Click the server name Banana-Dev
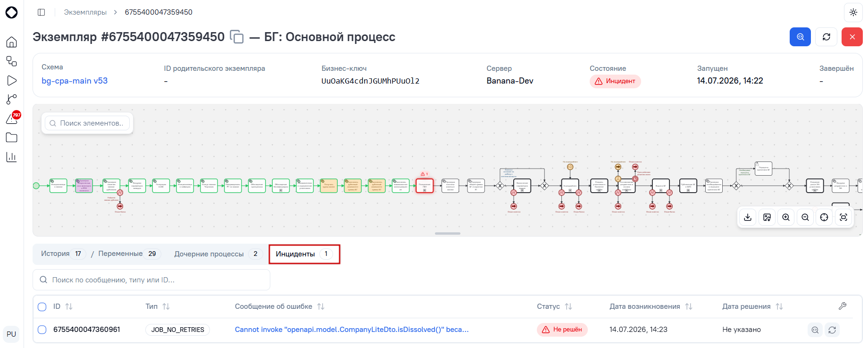The width and height of the screenshot is (868, 348). [x=510, y=81]
